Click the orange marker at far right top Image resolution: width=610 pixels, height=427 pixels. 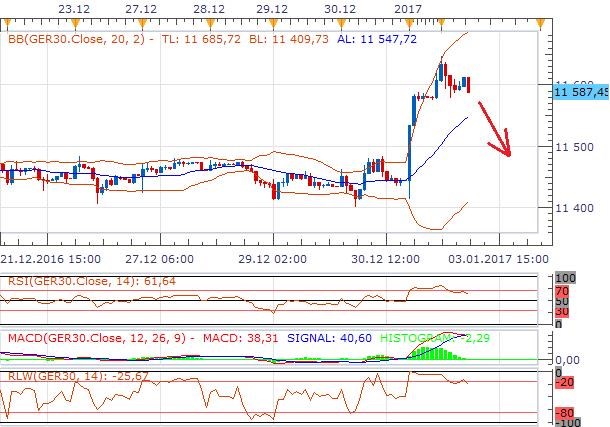click(541, 23)
